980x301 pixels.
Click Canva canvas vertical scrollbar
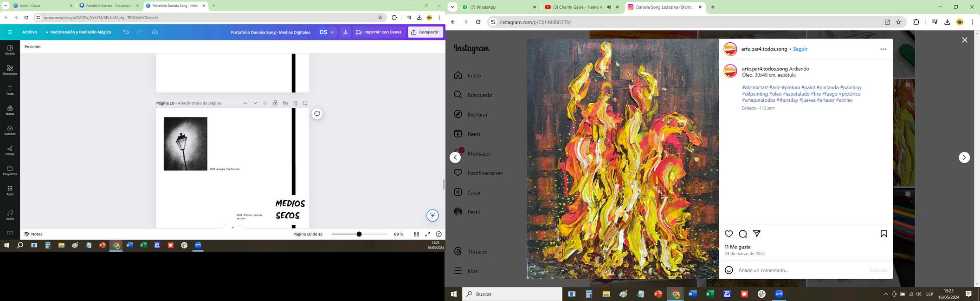pos(443,184)
